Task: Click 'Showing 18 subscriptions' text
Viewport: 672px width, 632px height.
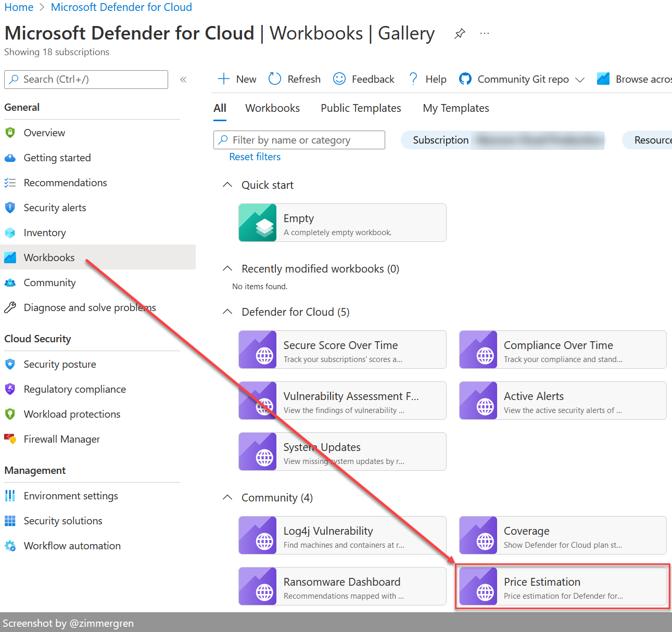Action: 57,52
